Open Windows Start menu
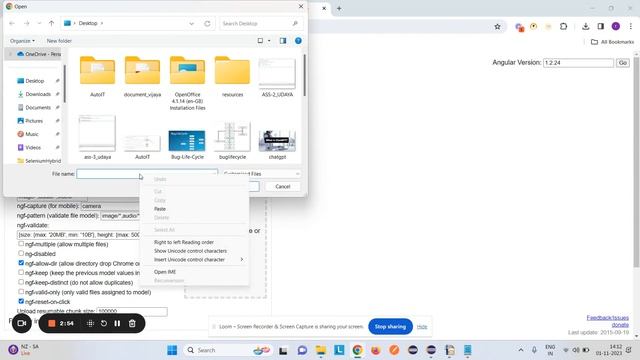Image resolution: width=640 pixels, height=360 pixels. point(172,350)
